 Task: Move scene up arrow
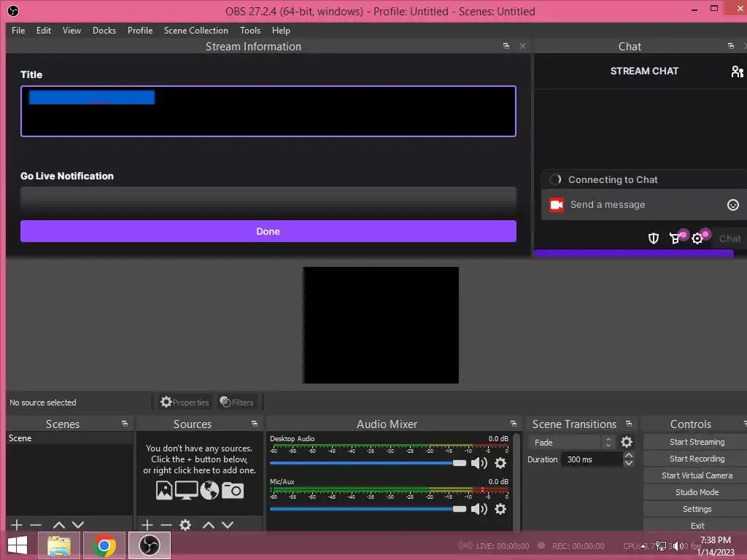coord(59,525)
